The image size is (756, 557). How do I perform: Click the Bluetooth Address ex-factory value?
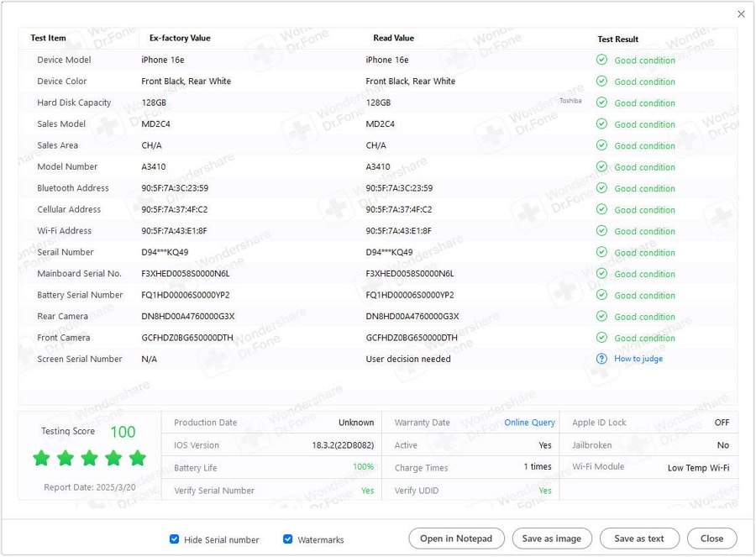coord(175,188)
